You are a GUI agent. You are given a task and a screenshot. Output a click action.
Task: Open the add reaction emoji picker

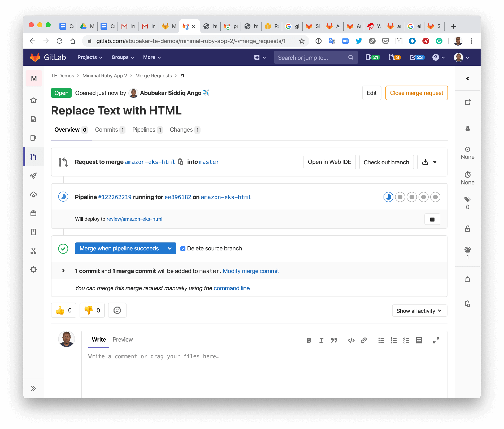(117, 310)
